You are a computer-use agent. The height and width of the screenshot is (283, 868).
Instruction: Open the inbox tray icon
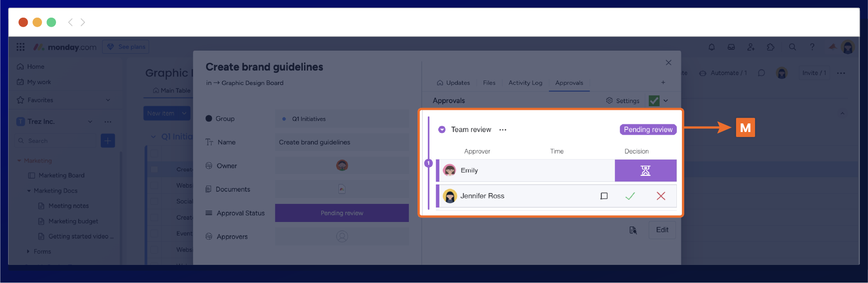[731, 47]
